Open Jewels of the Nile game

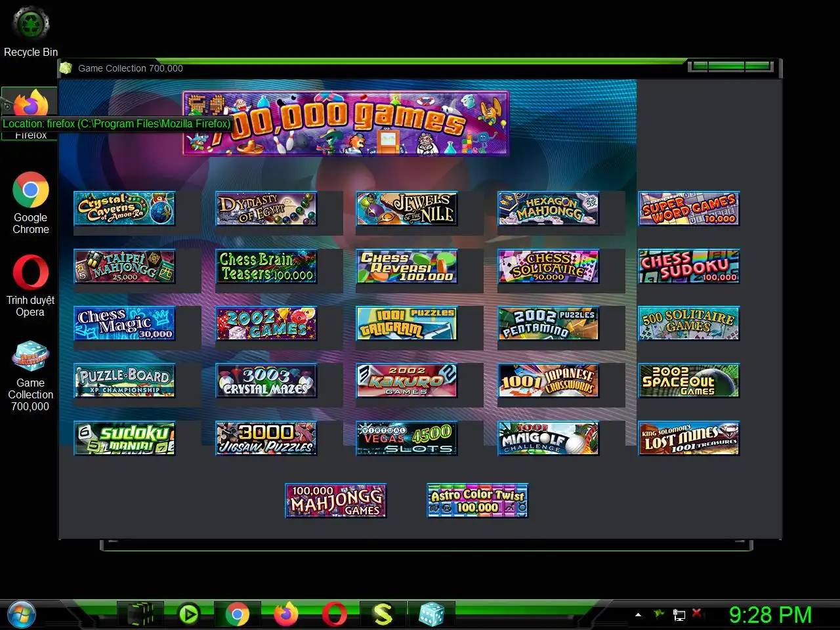pos(407,209)
